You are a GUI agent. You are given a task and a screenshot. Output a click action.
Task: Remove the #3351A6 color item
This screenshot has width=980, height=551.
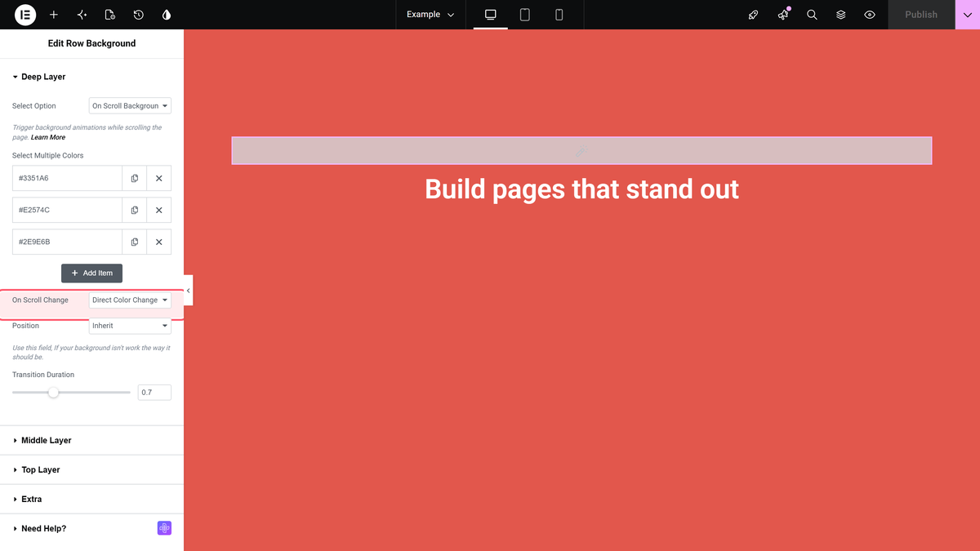click(x=159, y=178)
